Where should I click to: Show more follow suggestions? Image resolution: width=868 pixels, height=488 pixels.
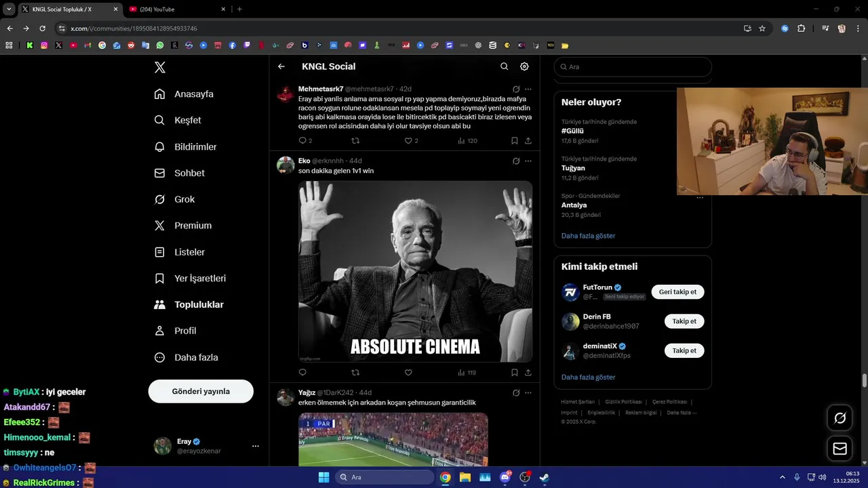click(588, 377)
